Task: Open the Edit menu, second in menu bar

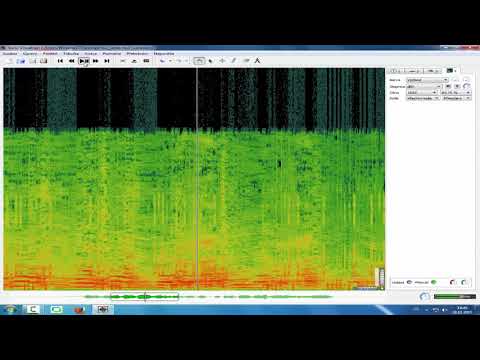Action: (30, 54)
